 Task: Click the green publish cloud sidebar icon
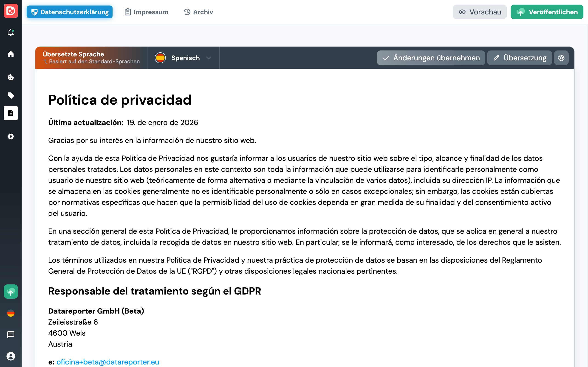pos(11,292)
